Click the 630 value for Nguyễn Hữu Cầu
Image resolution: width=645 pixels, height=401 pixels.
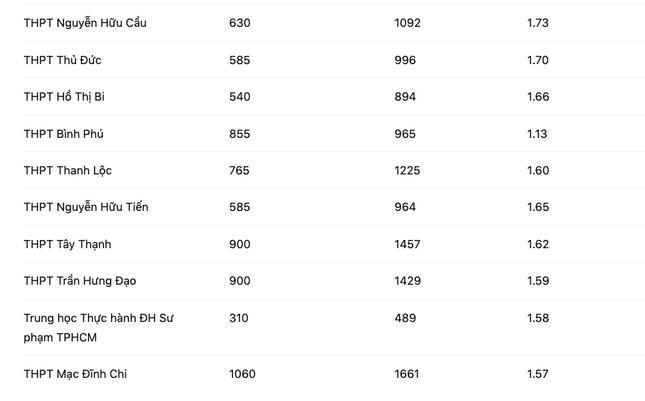[240, 23]
